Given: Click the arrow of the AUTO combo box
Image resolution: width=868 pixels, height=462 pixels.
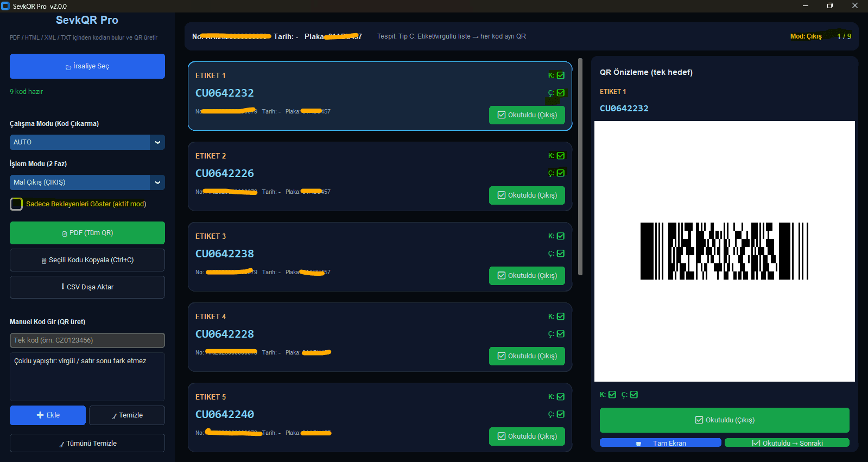Looking at the screenshot, I should click(x=157, y=142).
